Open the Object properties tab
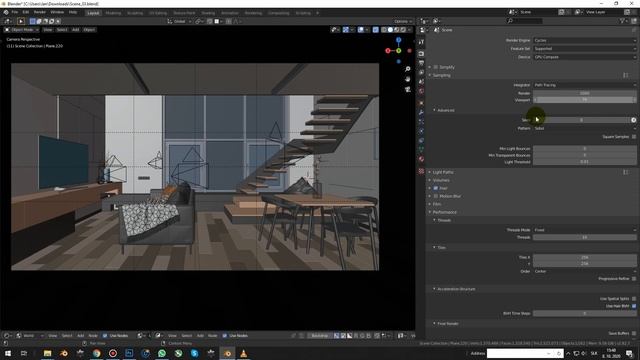 point(421,103)
